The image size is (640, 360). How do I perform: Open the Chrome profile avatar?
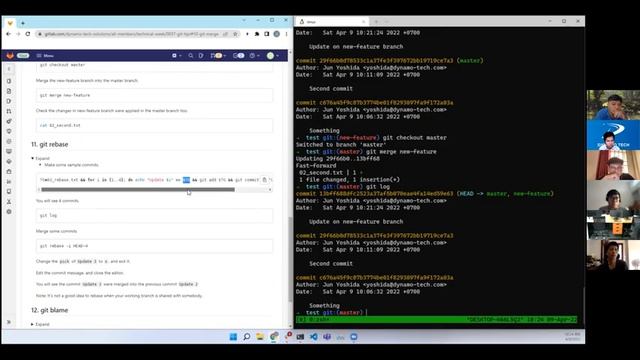(x=277, y=34)
